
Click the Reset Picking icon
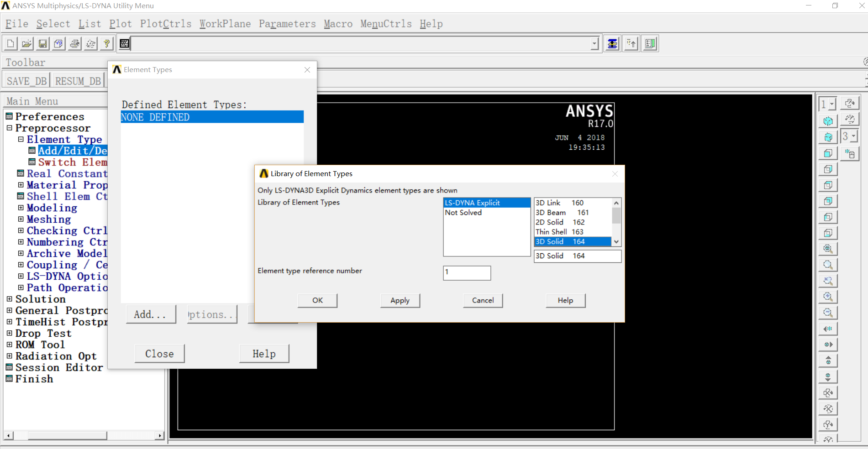631,44
